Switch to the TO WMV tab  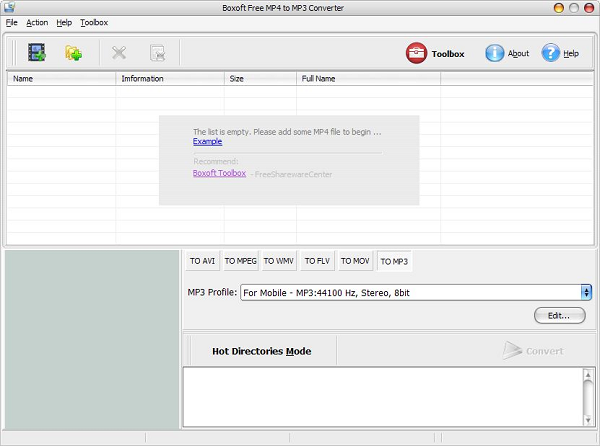tap(279, 261)
